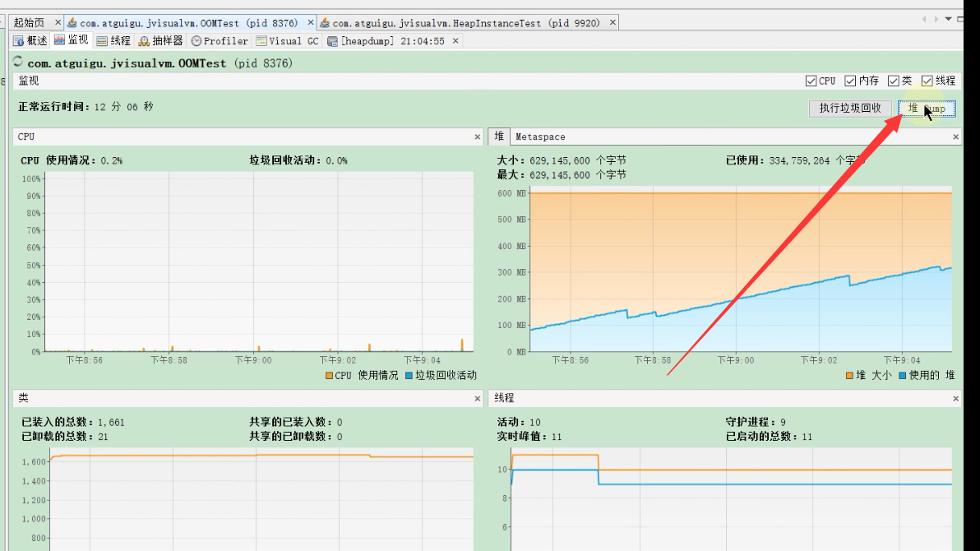
Task: Switch to the Profiler clock icon
Action: (x=196, y=41)
